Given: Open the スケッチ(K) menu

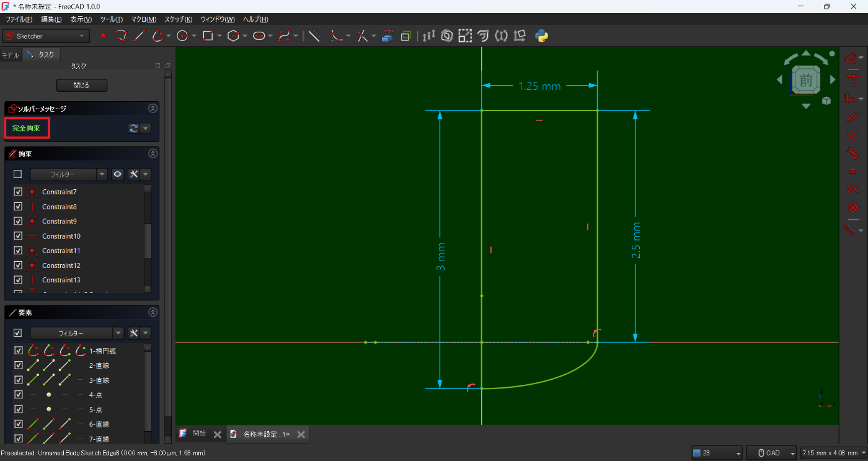Looking at the screenshot, I should pos(178,19).
